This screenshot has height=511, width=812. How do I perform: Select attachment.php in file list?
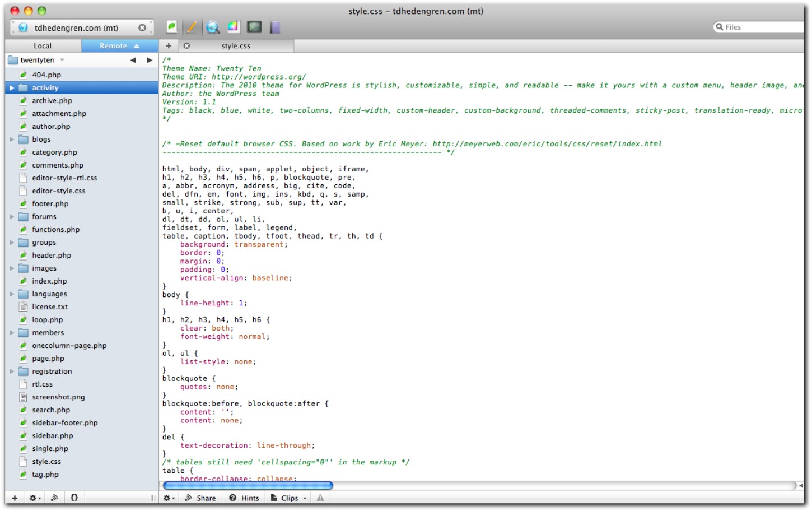point(82,114)
